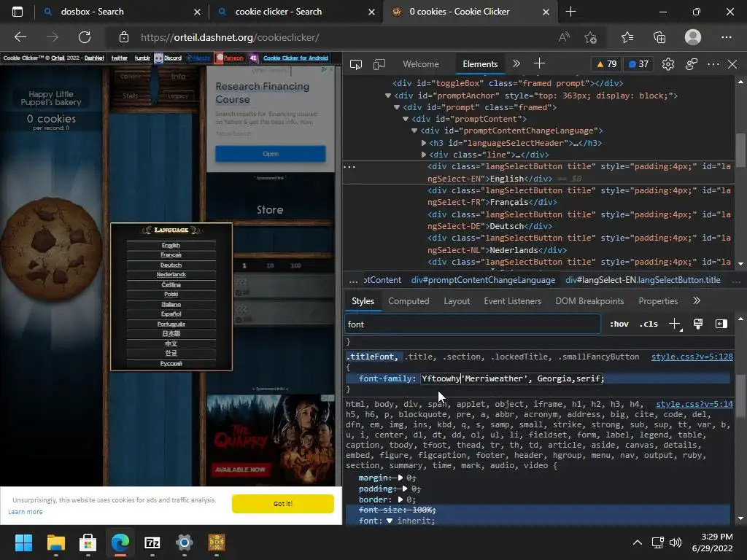Collapse the promptContent div node

coord(406,119)
